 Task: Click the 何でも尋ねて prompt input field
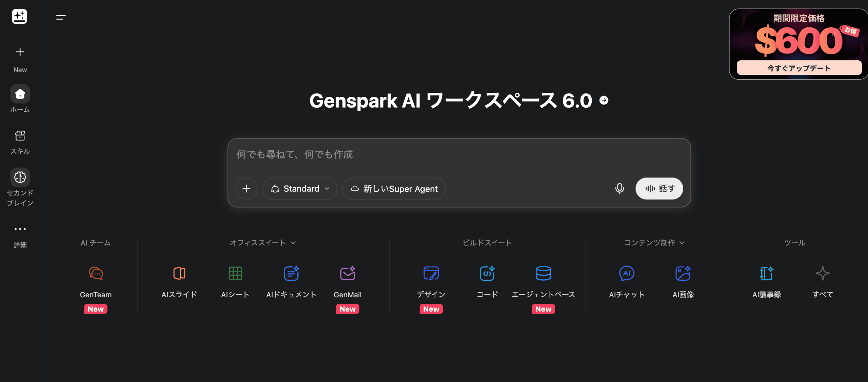[x=459, y=155]
